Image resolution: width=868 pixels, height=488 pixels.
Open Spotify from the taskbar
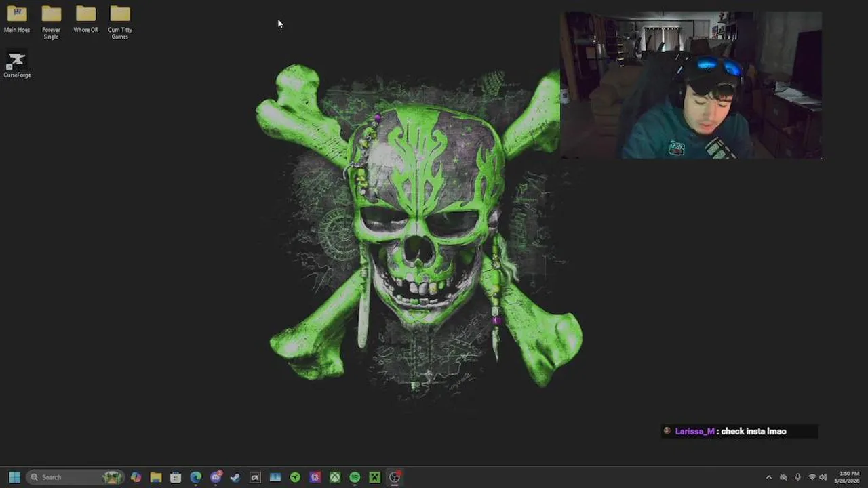click(x=355, y=477)
